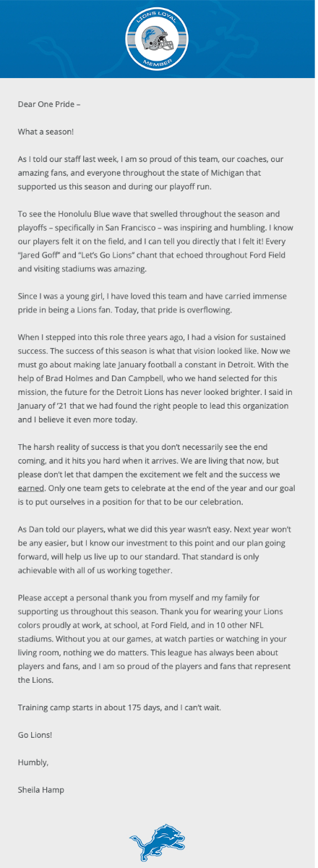Click the 'Dear One Pride –' greeting

tap(49, 103)
